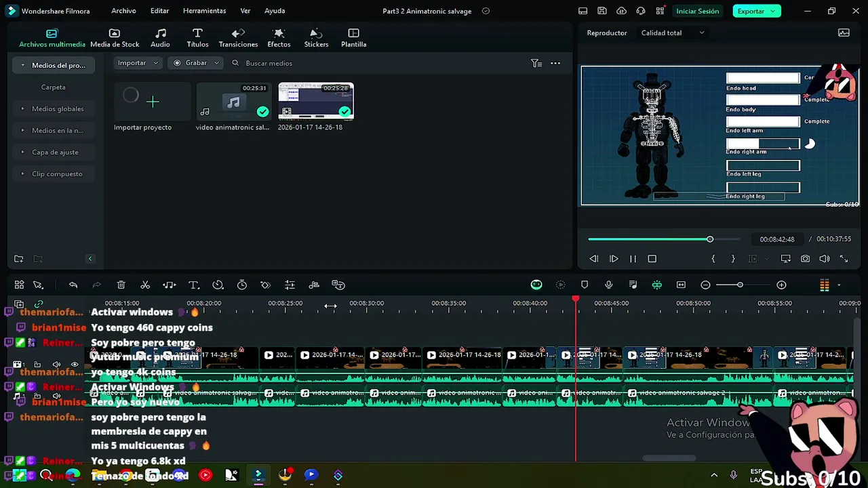Open the timeline speed clock tool

click(218, 285)
